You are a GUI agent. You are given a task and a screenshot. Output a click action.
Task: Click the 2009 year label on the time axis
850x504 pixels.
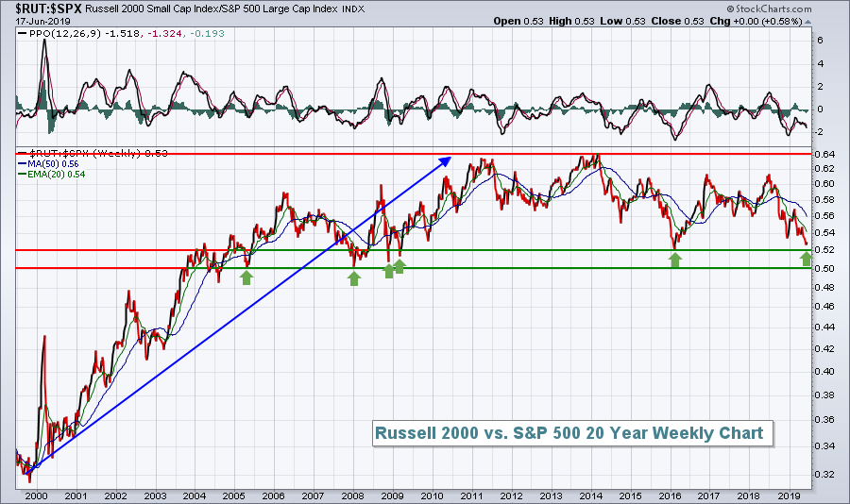pos(393,496)
